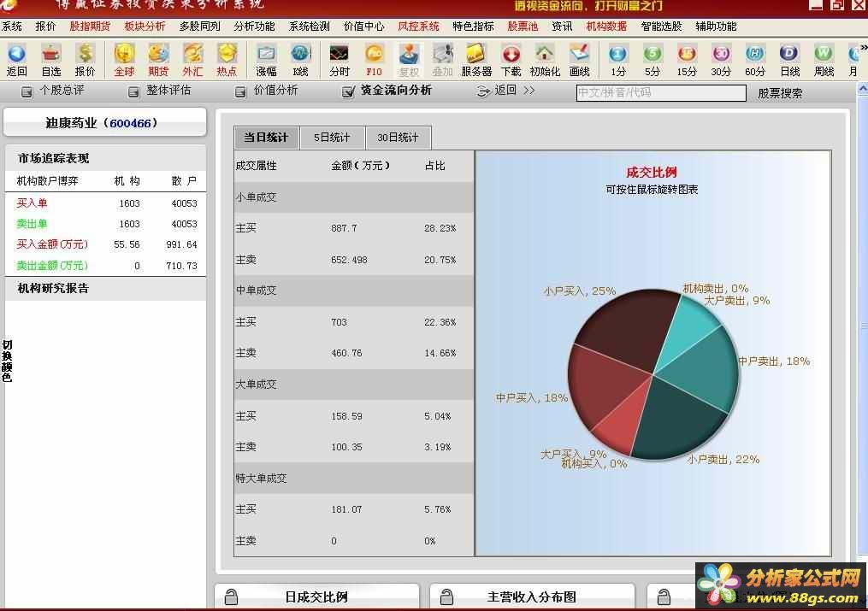
Task: Click the 下载 download icon
Action: pyautogui.click(x=511, y=61)
